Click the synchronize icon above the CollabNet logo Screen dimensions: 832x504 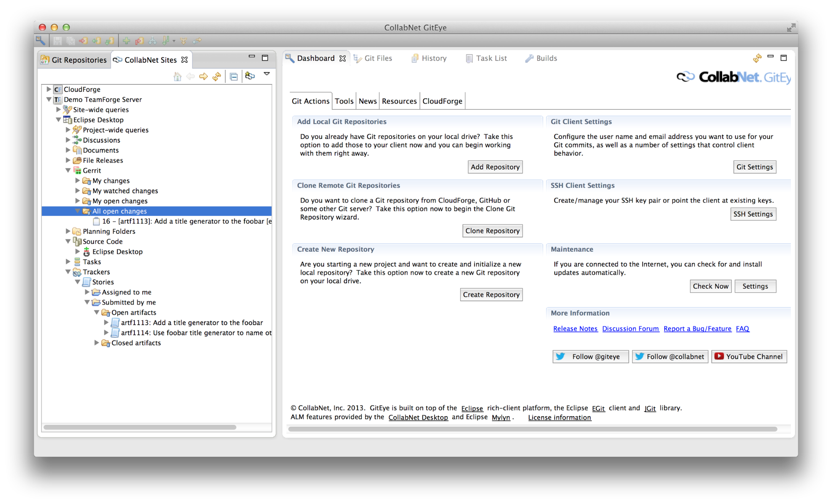[757, 58]
